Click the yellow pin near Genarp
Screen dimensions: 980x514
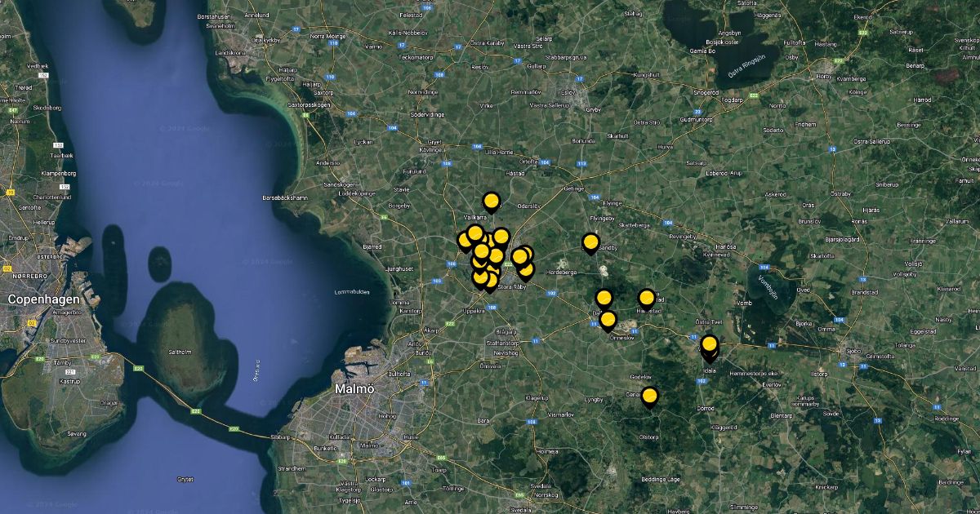point(649,397)
